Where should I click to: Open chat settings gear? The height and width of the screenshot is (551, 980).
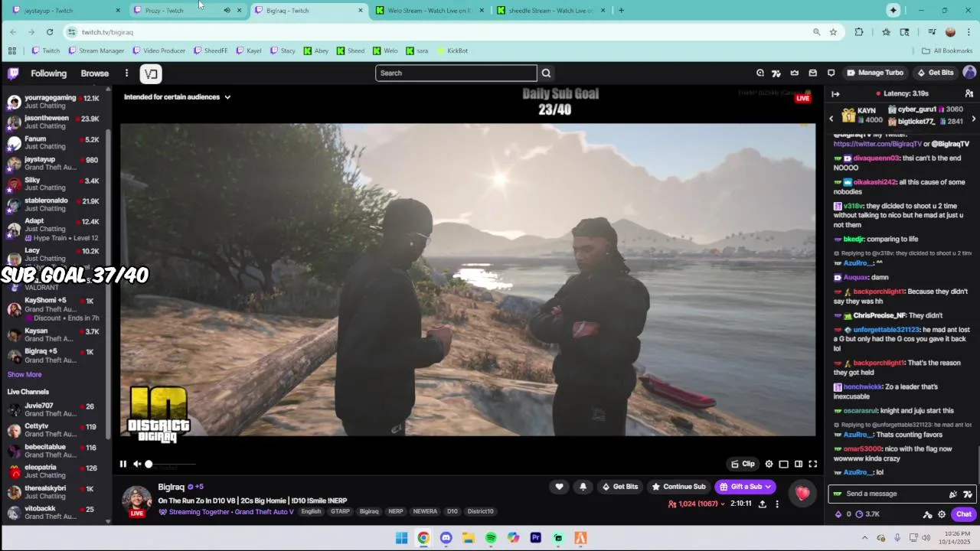coord(942,514)
